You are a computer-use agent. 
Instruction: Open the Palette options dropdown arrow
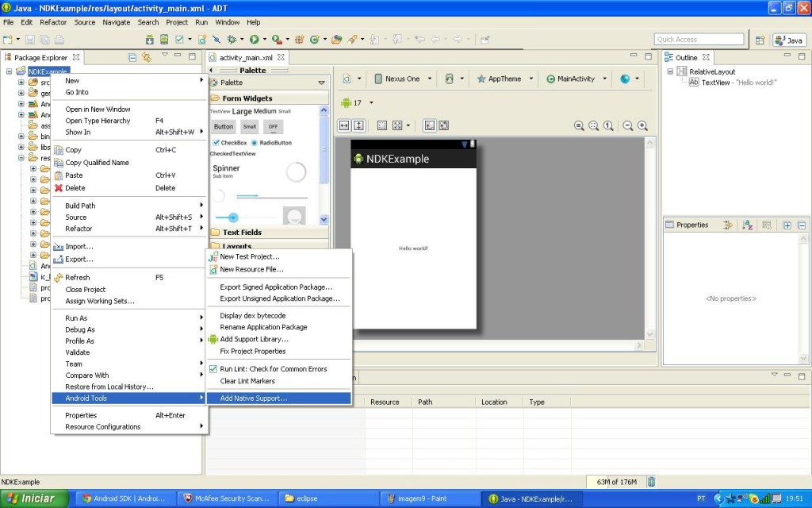(322, 83)
